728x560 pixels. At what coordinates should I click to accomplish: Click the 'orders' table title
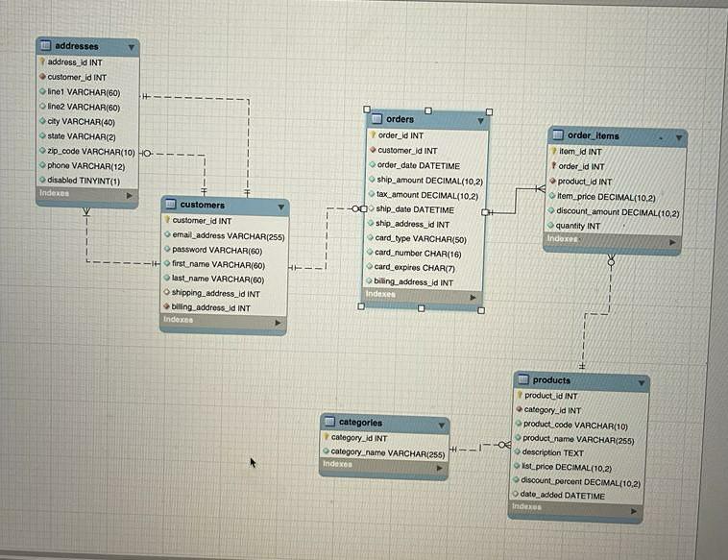click(400, 119)
